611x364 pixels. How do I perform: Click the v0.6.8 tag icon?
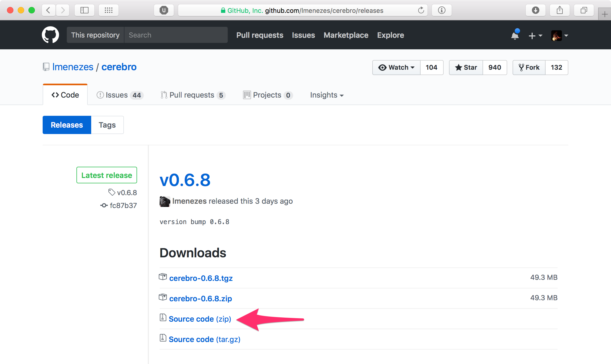click(112, 192)
